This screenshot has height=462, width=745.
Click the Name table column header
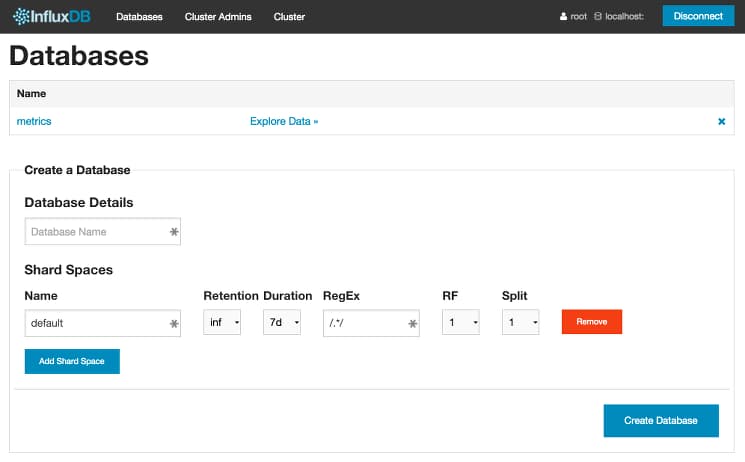point(31,94)
